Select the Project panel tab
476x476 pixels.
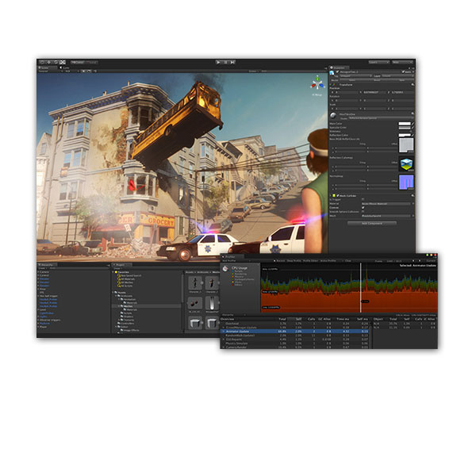(121, 265)
